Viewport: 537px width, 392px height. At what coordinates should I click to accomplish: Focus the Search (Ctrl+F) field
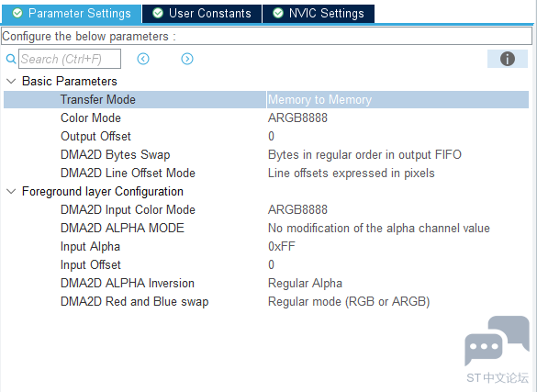coord(70,59)
